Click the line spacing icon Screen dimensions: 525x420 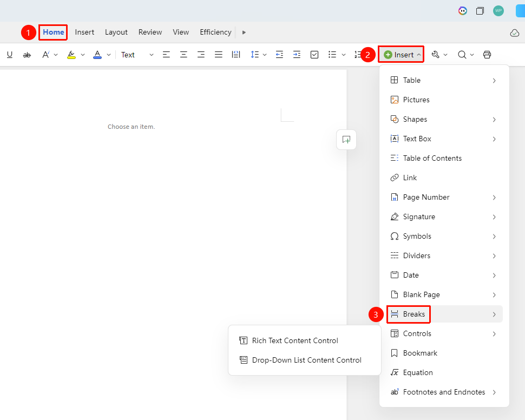pyautogui.click(x=254, y=55)
